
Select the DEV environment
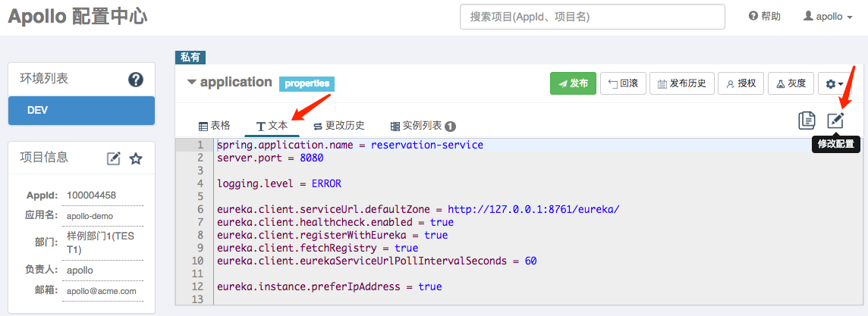tap(82, 110)
